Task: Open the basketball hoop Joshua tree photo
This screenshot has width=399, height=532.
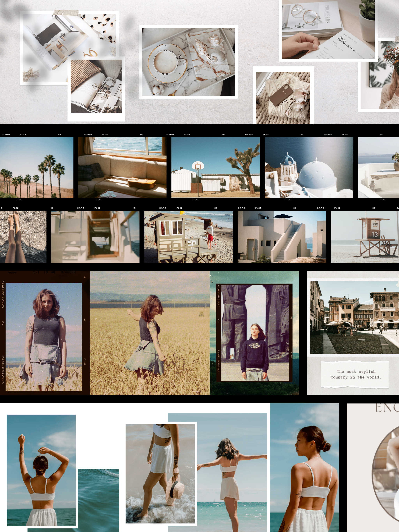Action: coord(215,168)
